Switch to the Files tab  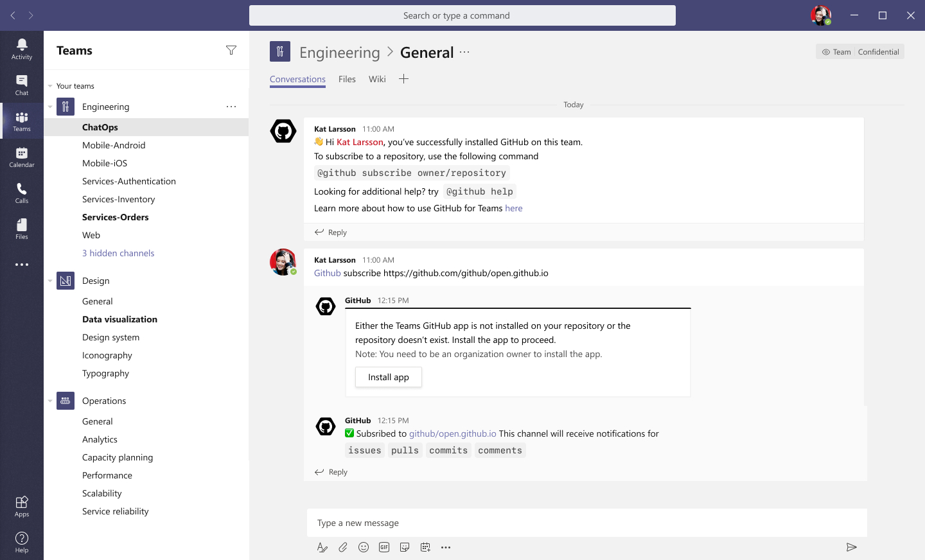[347, 79]
